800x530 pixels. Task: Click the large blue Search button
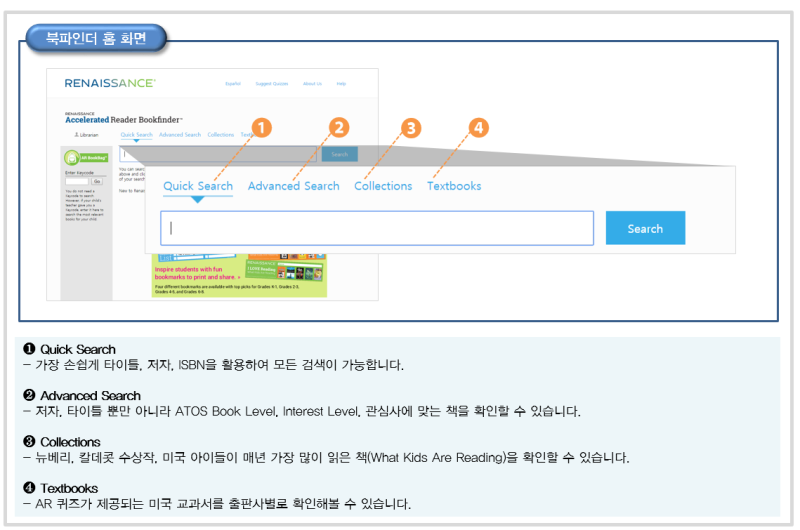645,228
